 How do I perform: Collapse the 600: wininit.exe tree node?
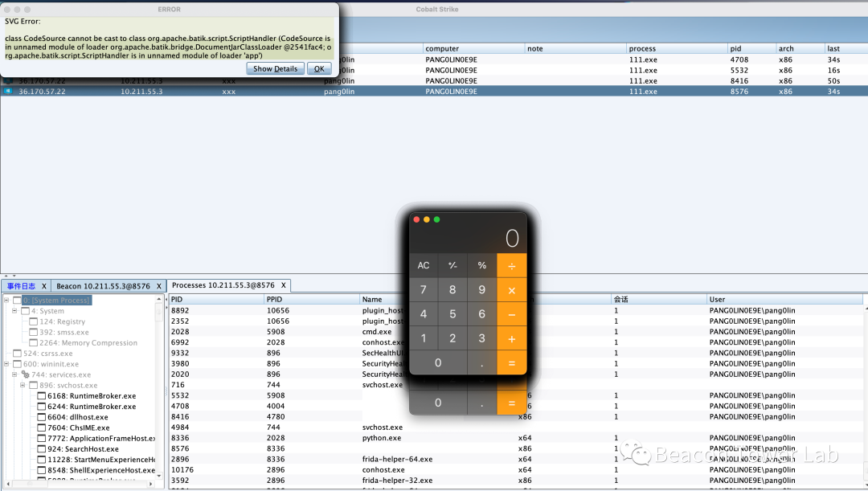(6, 364)
